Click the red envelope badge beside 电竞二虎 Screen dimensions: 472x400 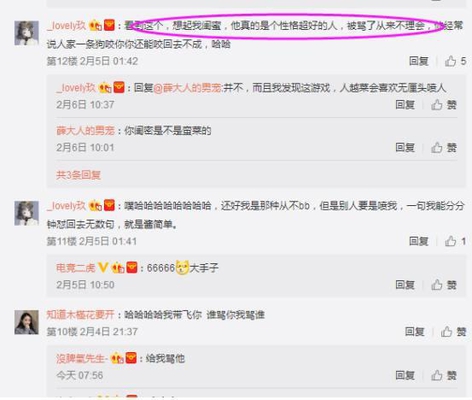click(x=132, y=267)
